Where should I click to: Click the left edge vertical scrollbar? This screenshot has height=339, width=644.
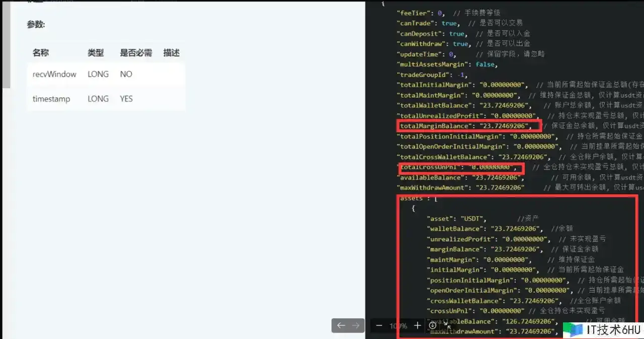(x=6, y=45)
